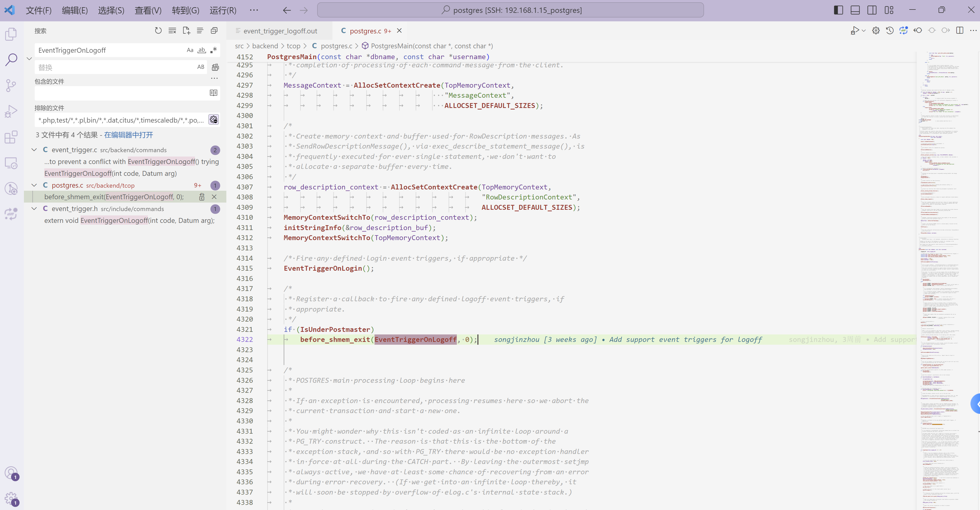Go forward in navigation history
The height and width of the screenshot is (510, 980).
[x=304, y=10]
